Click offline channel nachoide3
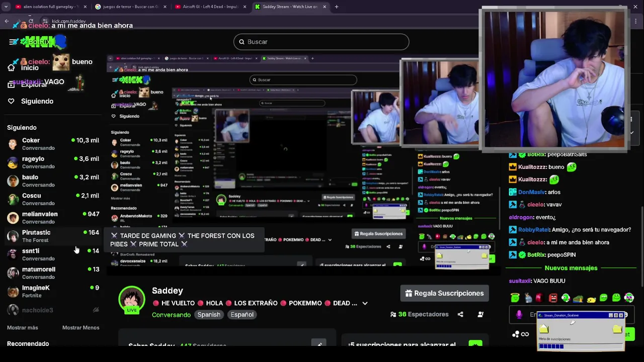644x362 pixels. (x=53, y=310)
